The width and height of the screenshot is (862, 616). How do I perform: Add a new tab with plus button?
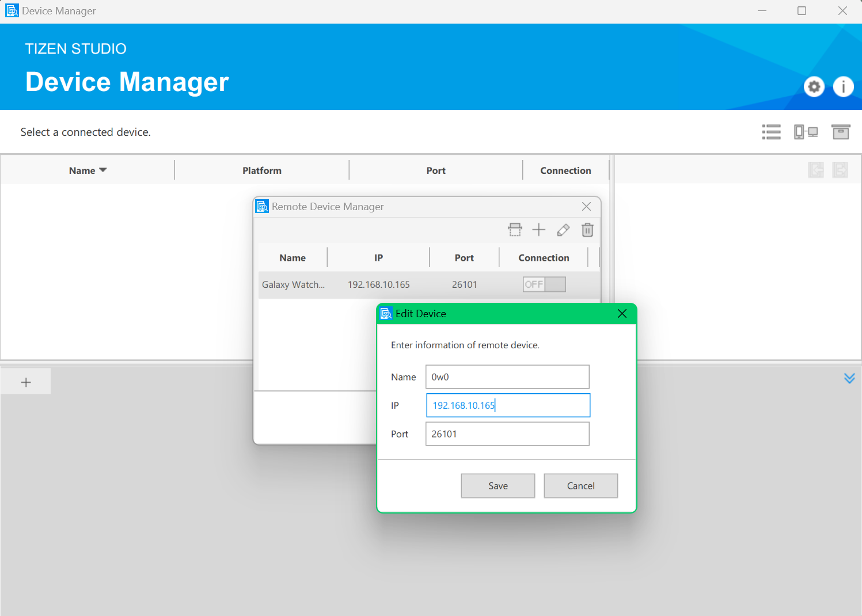click(26, 382)
